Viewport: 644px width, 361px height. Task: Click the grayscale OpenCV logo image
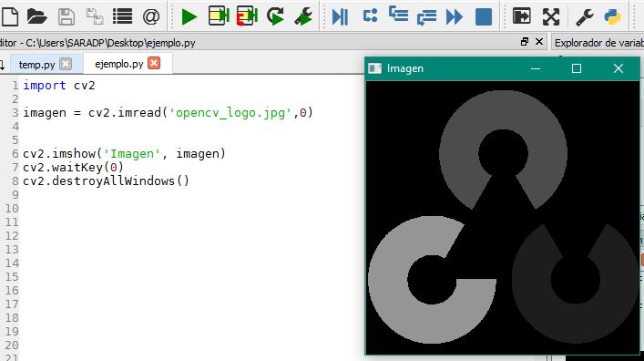point(503,217)
